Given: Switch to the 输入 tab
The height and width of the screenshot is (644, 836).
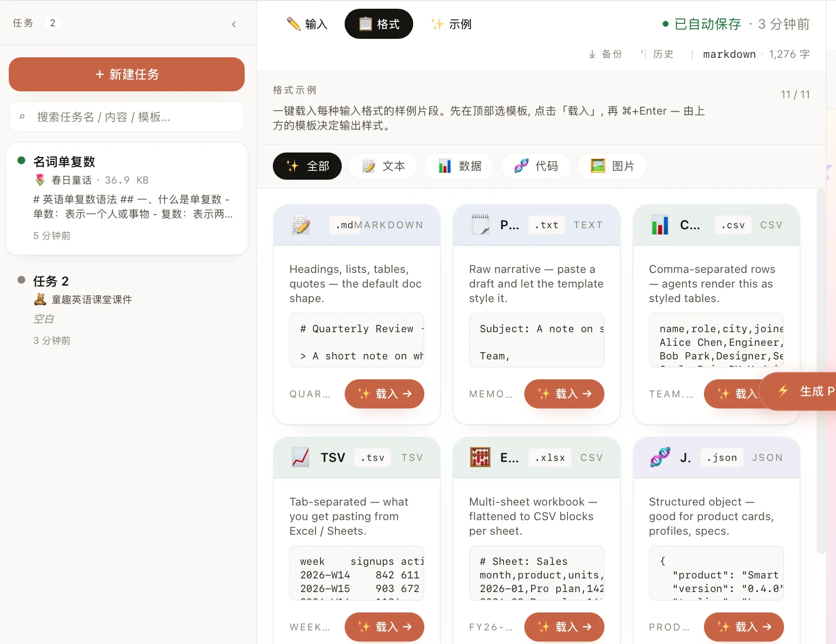Looking at the screenshot, I should click(x=307, y=24).
